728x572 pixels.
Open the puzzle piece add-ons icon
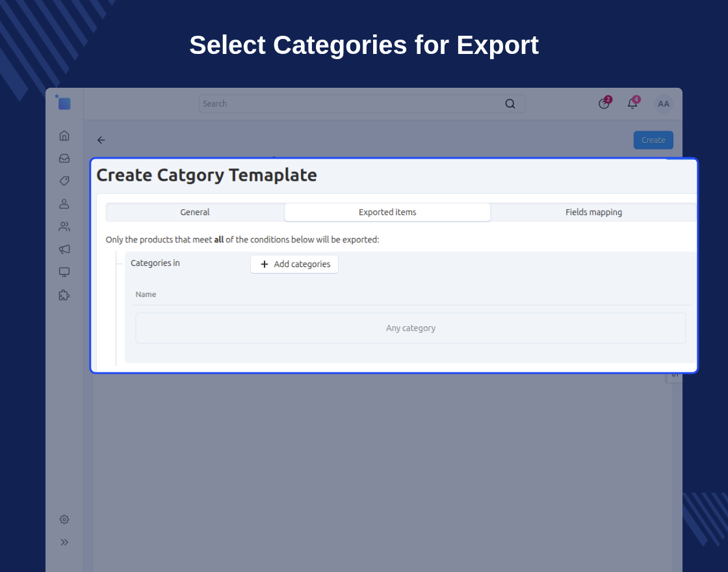(x=64, y=295)
